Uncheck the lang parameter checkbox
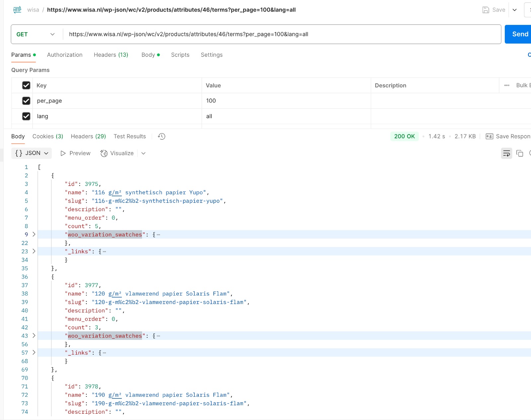This screenshot has height=420, width=531. point(26,116)
